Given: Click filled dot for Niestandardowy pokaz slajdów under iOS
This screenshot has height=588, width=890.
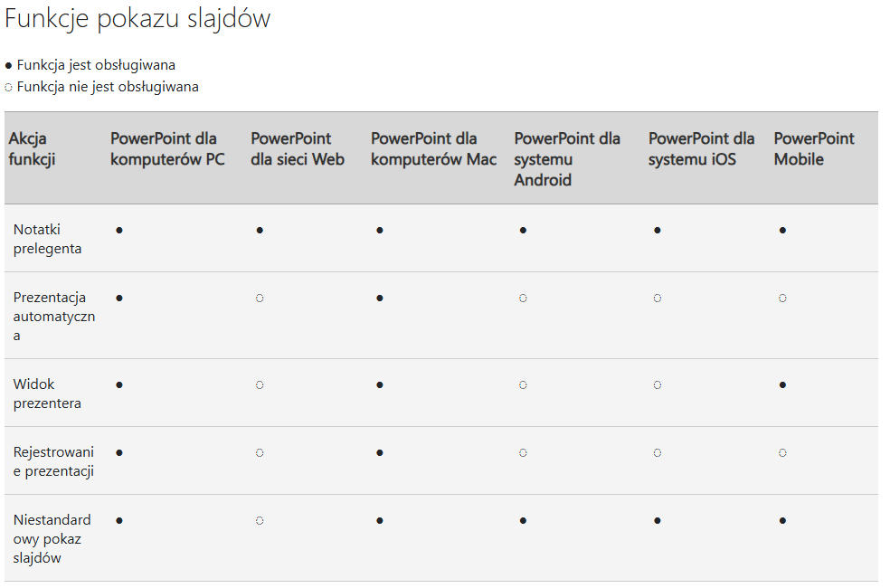Looking at the screenshot, I should tap(658, 520).
